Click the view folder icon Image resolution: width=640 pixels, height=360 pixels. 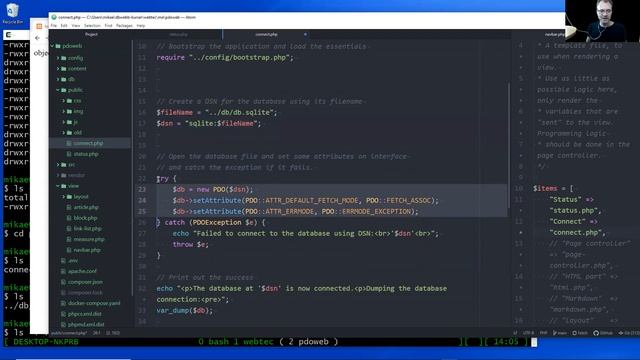64,186
